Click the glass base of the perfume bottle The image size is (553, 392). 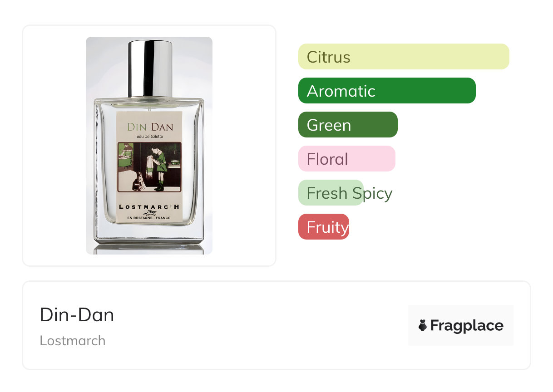point(149,234)
